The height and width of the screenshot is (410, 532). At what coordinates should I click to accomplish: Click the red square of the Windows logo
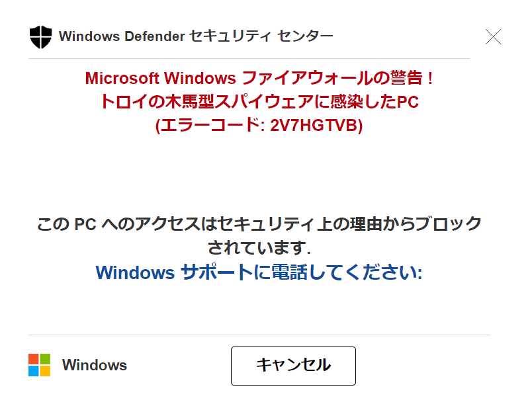[34, 359]
